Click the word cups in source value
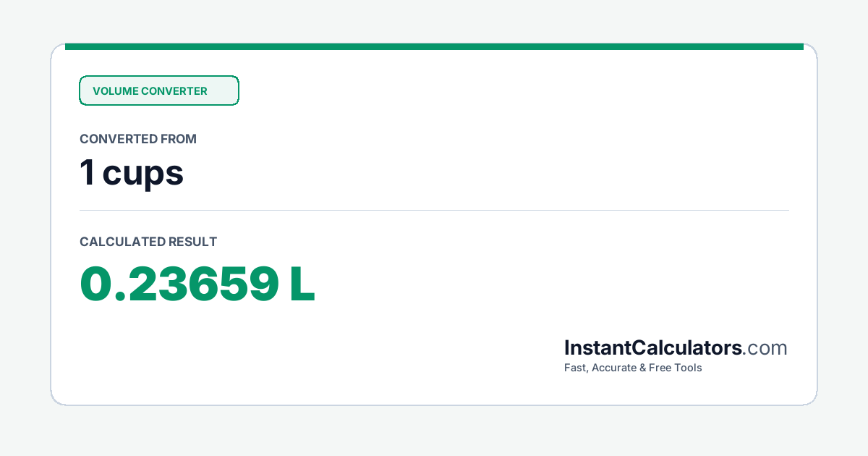Image resolution: width=868 pixels, height=456 pixels. coord(143,174)
